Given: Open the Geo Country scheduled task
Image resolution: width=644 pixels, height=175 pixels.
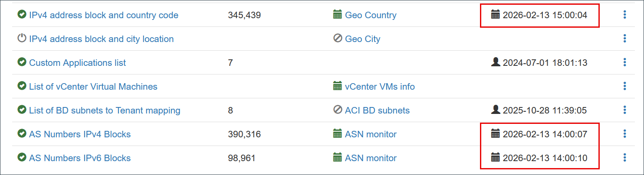Looking at the screenshot, I should click(x=371, y=15).
